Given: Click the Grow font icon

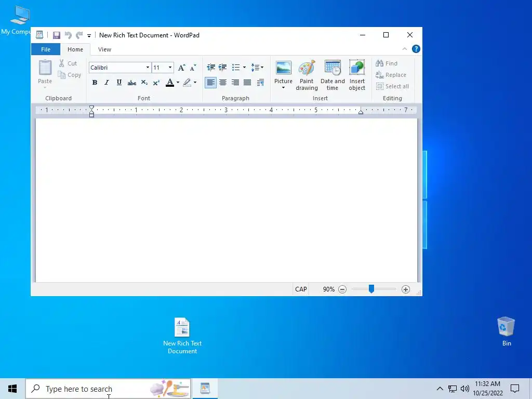Looking at the screenshot, I should tap(181, 68).
